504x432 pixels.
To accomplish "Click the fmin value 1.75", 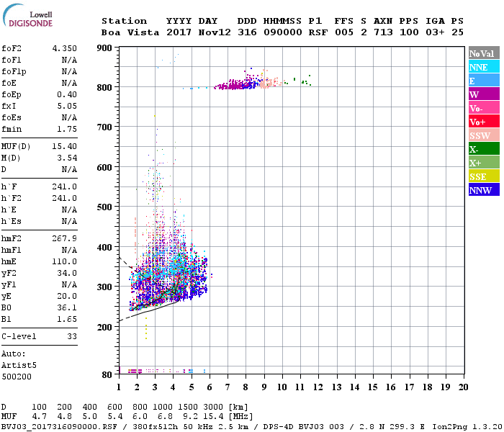I will pyautogui.click(x=67, y=129).
